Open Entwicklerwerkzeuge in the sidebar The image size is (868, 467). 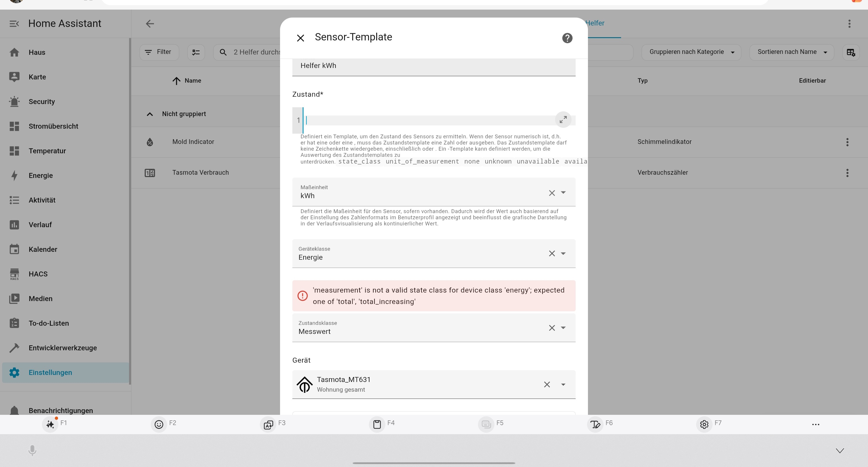tap(63, 348)
